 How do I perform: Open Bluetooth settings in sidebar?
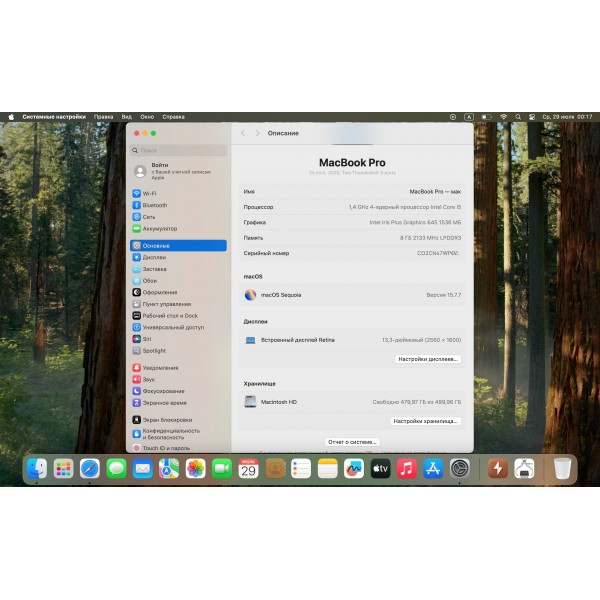coord(178,205)
